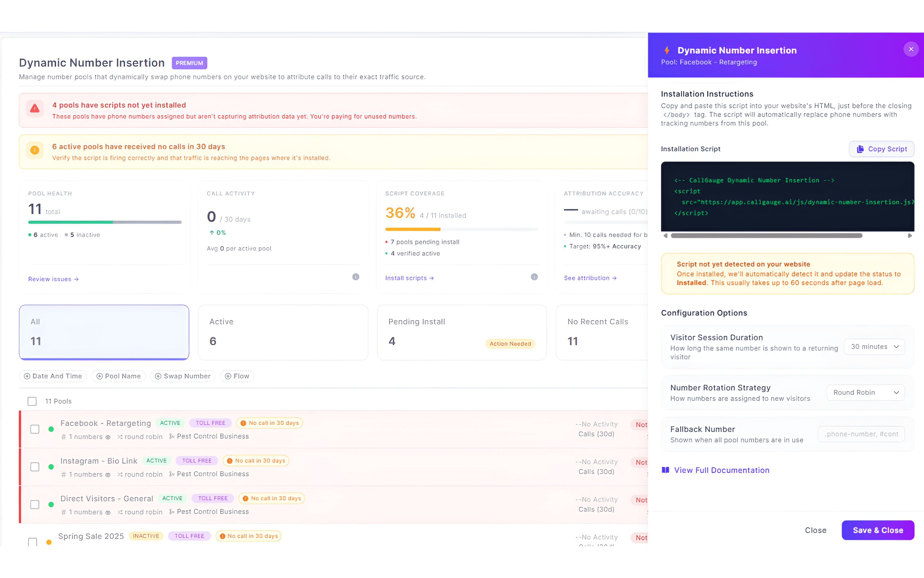The image size is (924, 578).
Task: Click the book icon beside View Full Documentation
Action: coord(666,470)
